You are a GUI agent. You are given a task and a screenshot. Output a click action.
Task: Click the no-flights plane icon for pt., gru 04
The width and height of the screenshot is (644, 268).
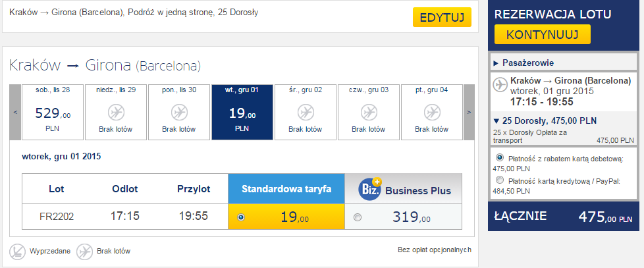[432, 112]
